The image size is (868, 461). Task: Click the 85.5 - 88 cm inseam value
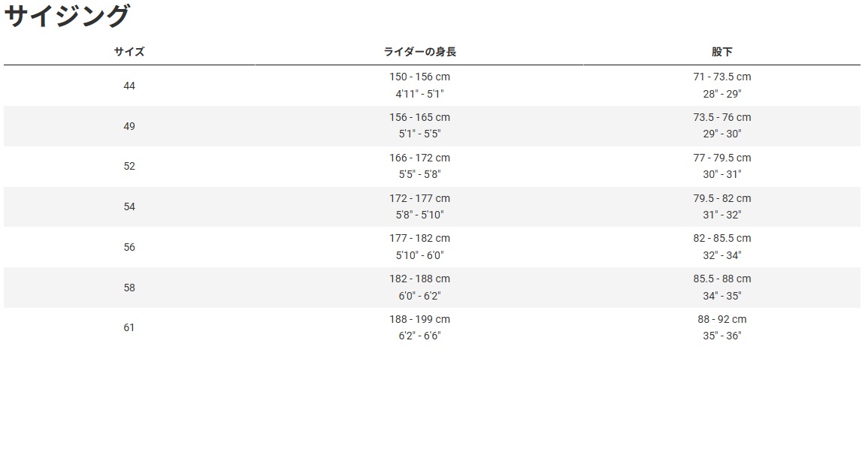(721, 279)
